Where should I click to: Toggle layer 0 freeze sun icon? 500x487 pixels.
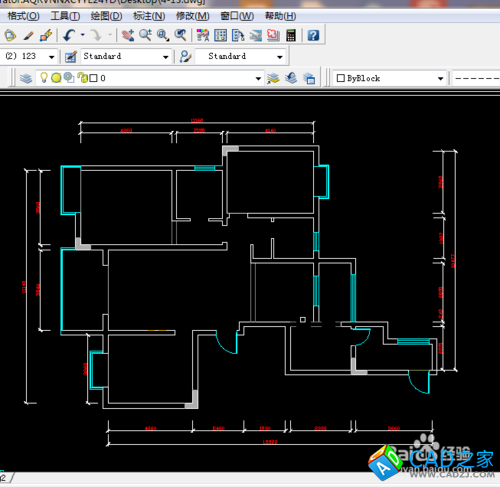56,78
